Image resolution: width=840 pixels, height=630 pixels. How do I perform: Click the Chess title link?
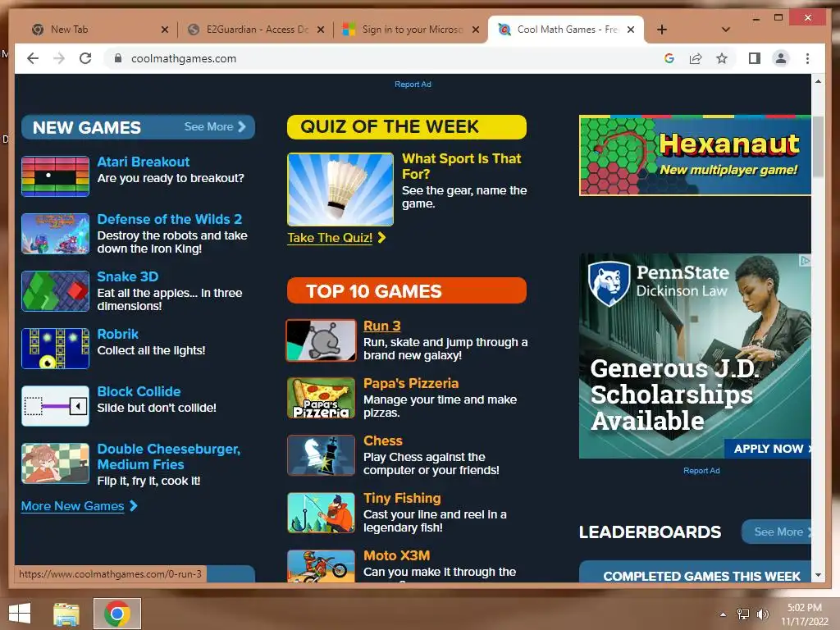click(x=382, y=441)
